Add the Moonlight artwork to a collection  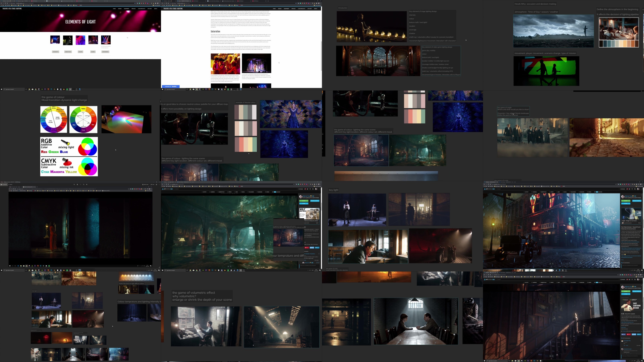pyautogui.click(x=315, y=201)
